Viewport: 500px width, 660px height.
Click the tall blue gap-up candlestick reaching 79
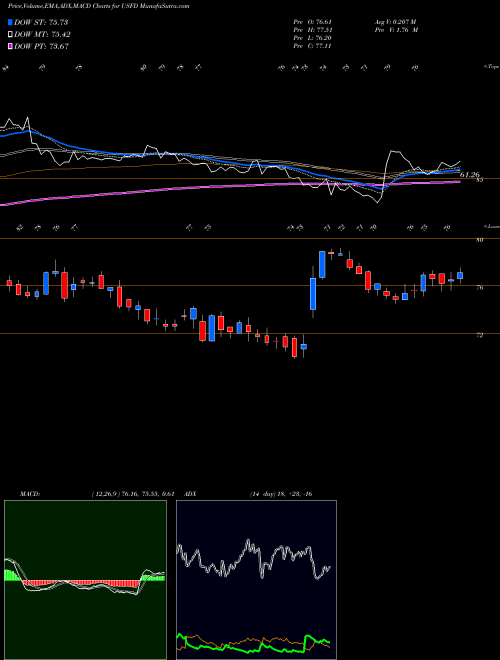(x=322, y=265)
